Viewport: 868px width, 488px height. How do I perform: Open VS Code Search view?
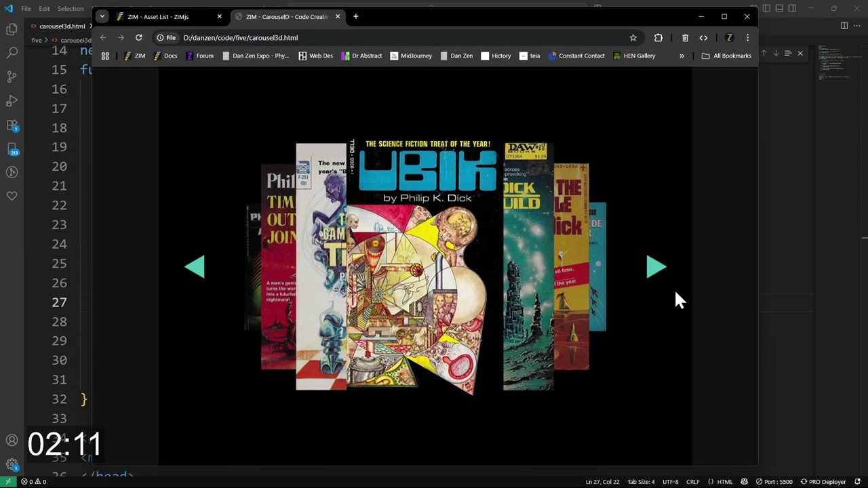click(x=12, y=53)
